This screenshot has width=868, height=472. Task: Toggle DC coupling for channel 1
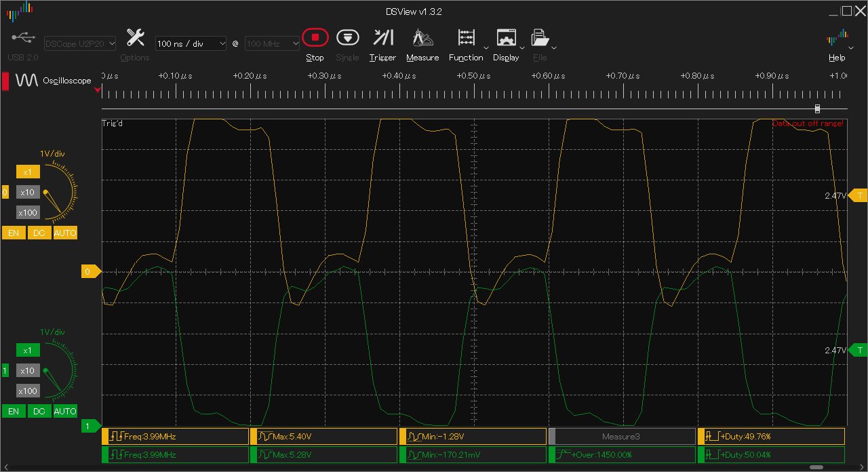(x=39, y=412)
